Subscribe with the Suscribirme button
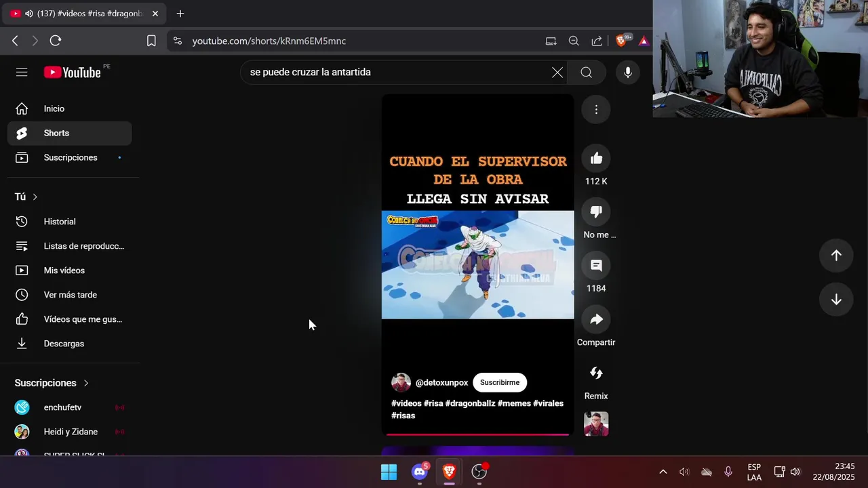868x488 pixels. 500,382
